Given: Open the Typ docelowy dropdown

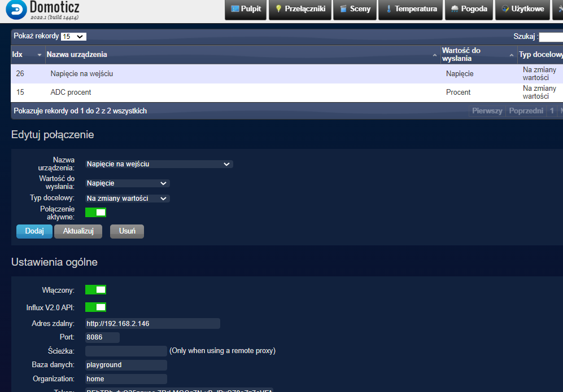Looking at the screenshot, I should tap(127, 199).
